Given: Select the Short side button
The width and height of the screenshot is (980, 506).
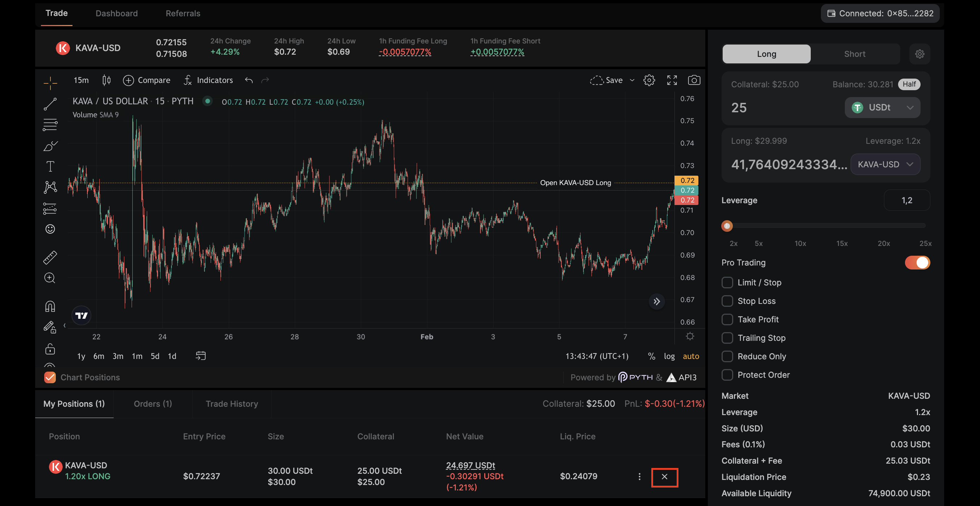Looking at the screenshot, I should [x=855, y=54].
